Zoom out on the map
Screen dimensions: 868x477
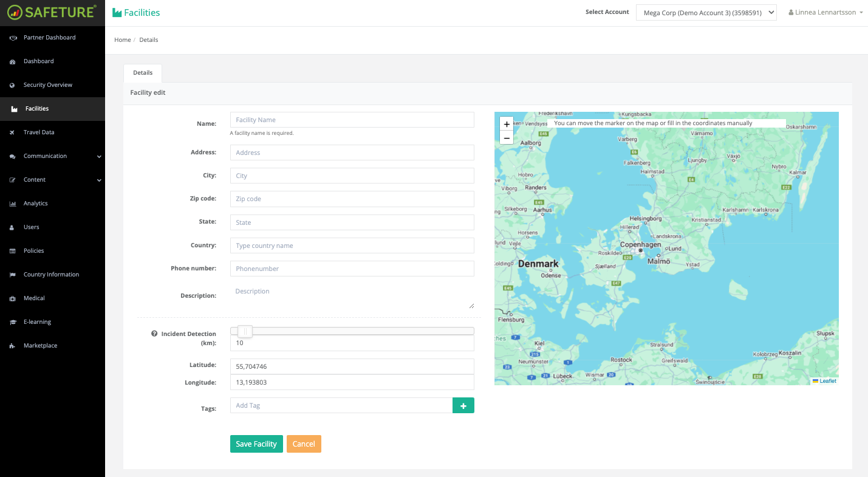click(507, 138)
